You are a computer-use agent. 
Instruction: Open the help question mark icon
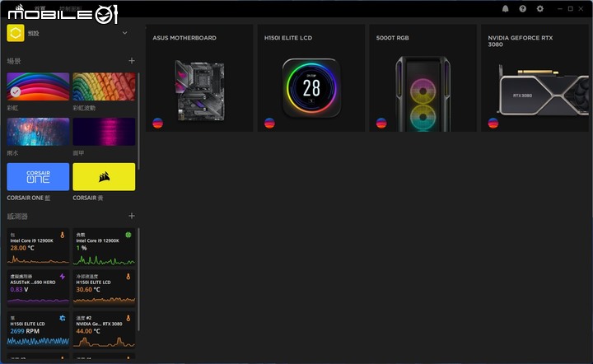523,9
